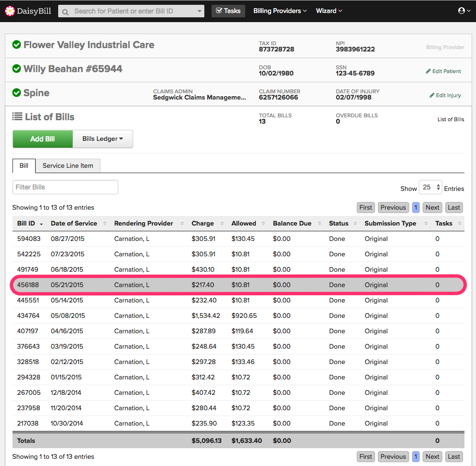Sort by Status column arrows

tap(355, 224)
